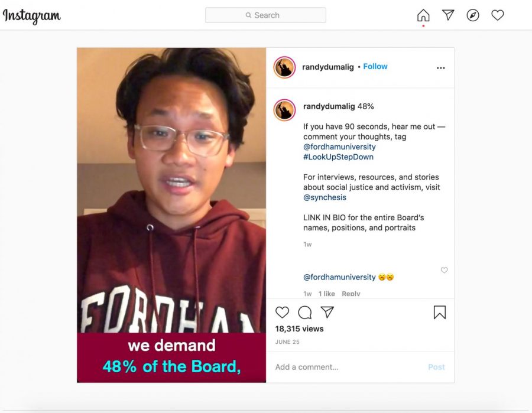Share post via paper plane icon below comments
Screen dimensions: 532x413
click(x=327, y=312)
